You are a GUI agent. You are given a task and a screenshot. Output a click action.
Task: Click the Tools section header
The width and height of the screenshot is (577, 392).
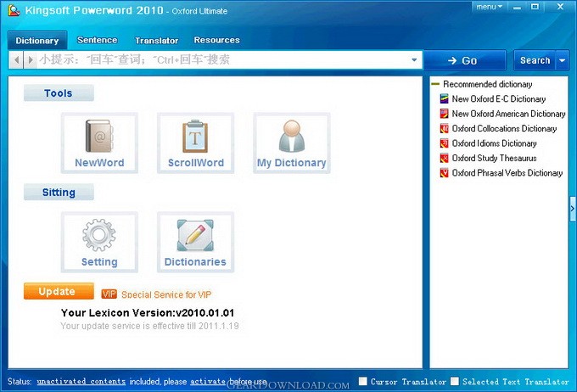(x=59, y=92)
